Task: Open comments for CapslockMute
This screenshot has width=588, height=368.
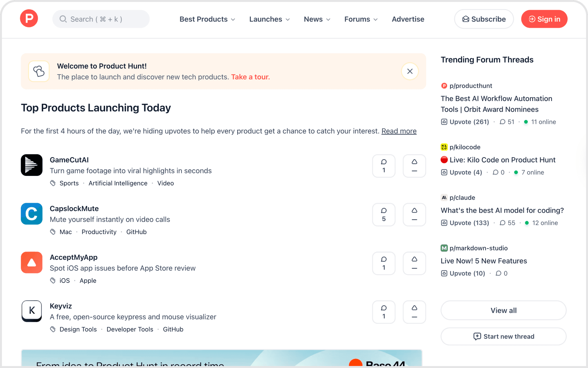Action: tap(384, 215)
